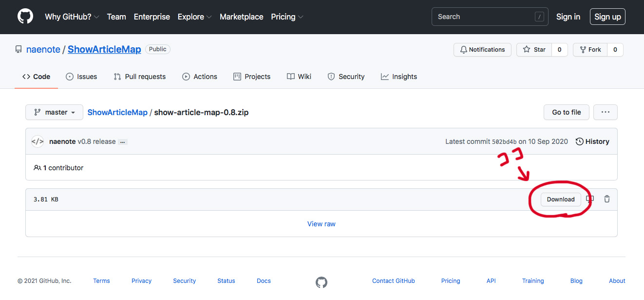Click the desktop open icon beside Download
The image size is (644, 300).
(x=590, y=199)
